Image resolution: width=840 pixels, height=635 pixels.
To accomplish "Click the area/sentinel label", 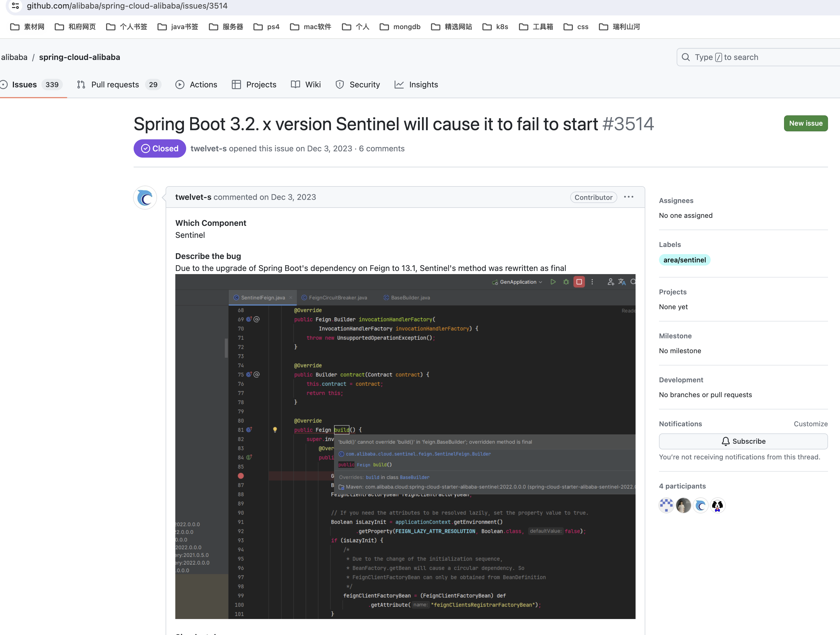I will click(684, 260).
